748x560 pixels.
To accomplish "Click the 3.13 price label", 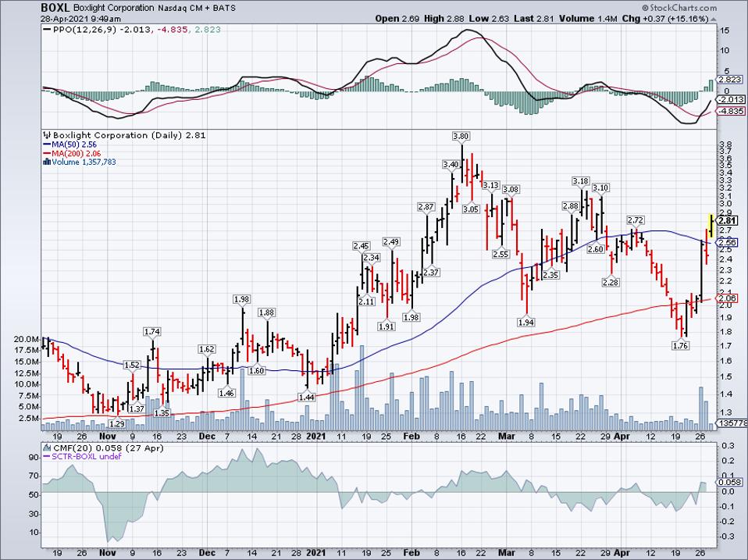I will [x=490, y=185].
